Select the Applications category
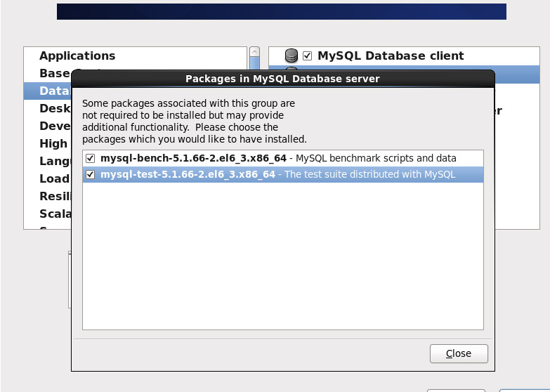 77,55
